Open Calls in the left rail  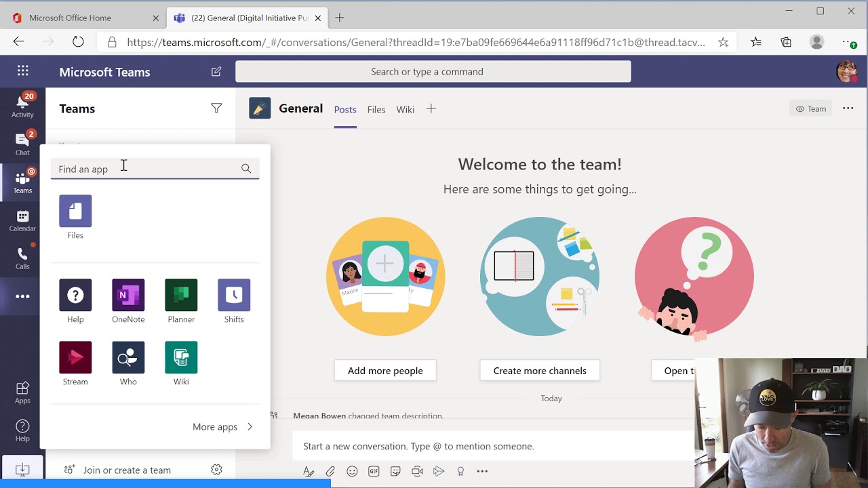click(x=22, y=258)
